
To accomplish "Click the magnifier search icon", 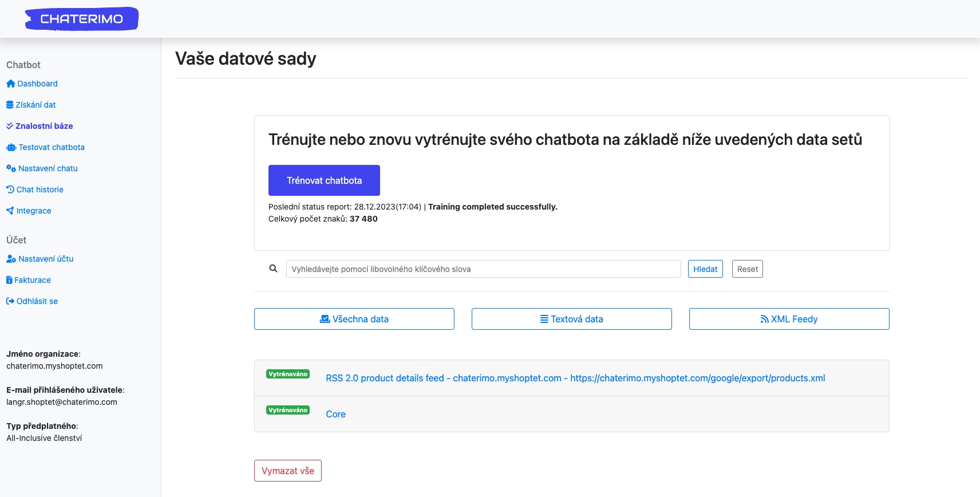I will [x=274, y=269].
